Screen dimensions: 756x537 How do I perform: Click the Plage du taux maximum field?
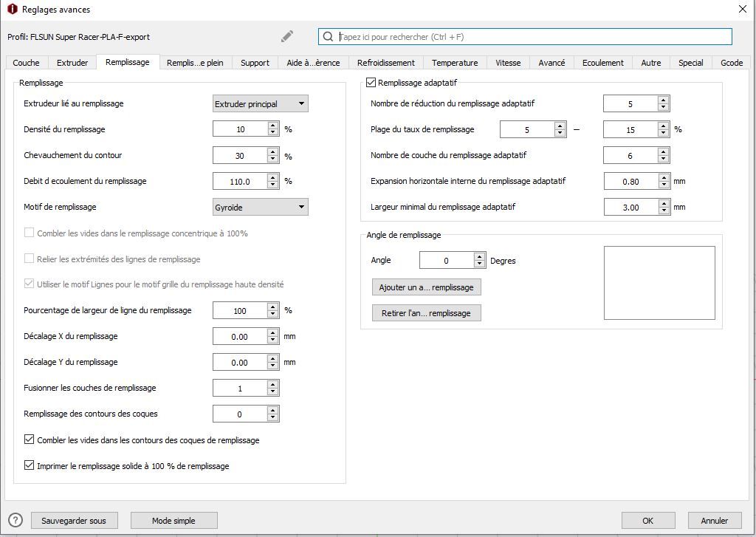click(630, 129)
